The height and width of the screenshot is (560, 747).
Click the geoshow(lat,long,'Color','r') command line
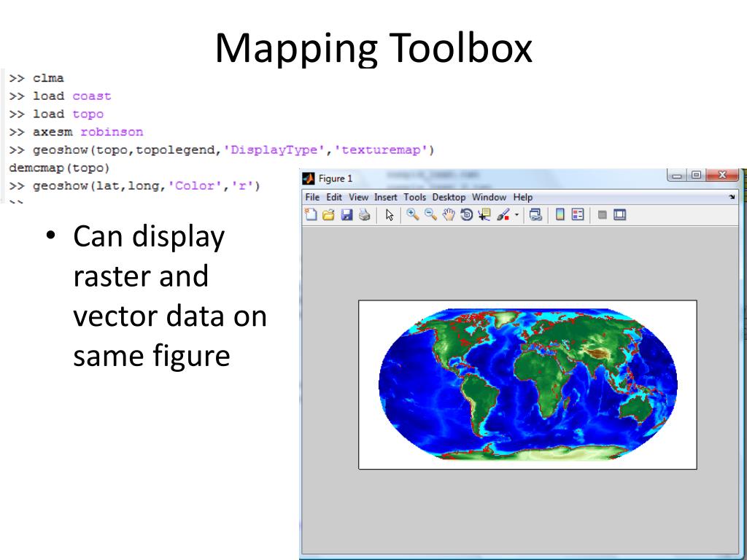tap(134, 186)
